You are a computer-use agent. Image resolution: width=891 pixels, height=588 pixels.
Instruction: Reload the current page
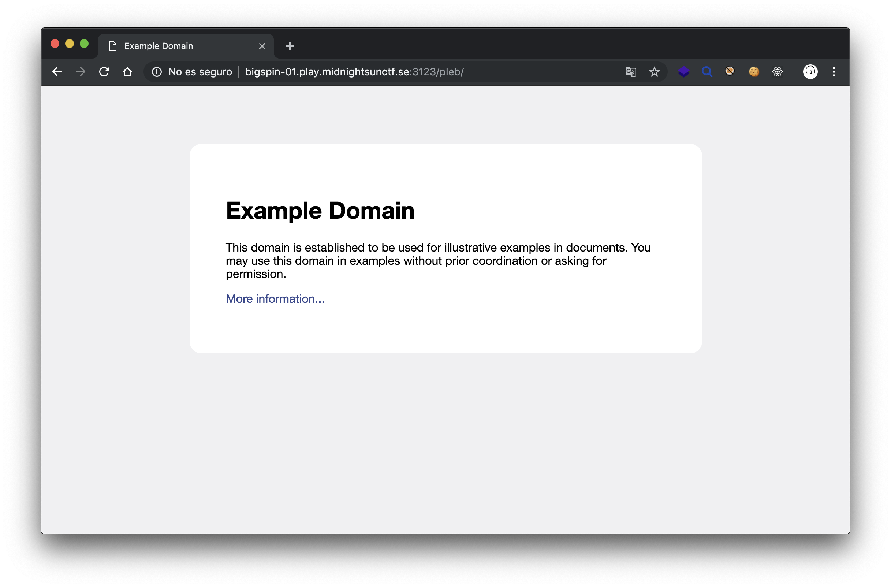coord(104,72)
